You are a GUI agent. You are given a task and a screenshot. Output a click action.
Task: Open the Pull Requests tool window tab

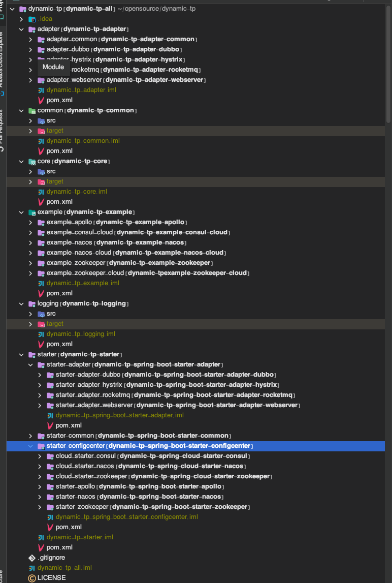(2, 130)
